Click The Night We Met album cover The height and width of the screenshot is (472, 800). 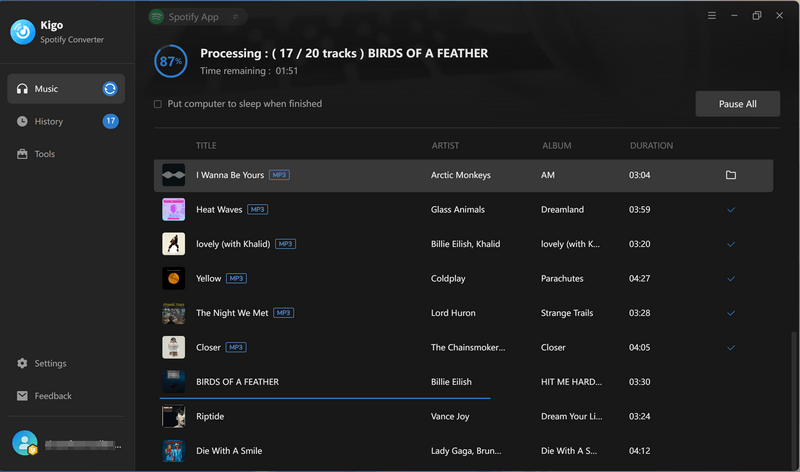click(173, 313)
